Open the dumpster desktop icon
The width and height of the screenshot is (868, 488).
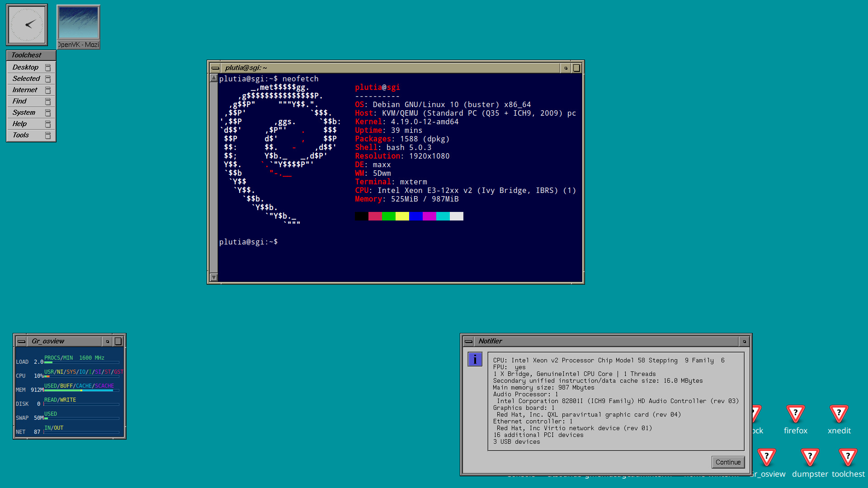click(810, 458)
